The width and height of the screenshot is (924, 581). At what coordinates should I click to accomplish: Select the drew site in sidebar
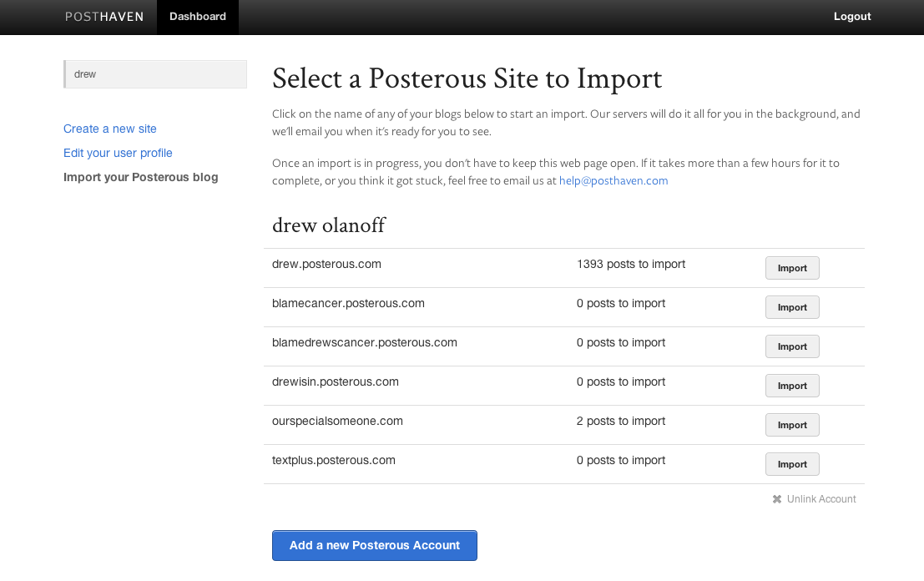coord(155,74)
